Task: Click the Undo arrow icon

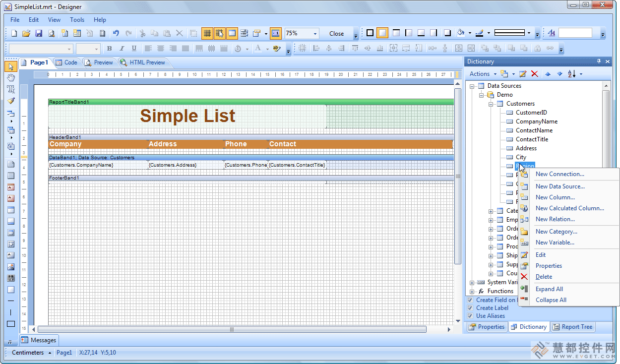Action: tap(116, 34)
